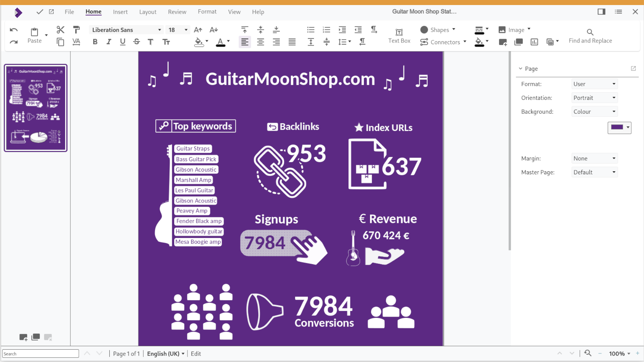Pick the background colour swatch in the sidebar
The width and height of the screenshot is (644, 362).
click(x=617, y=128)
